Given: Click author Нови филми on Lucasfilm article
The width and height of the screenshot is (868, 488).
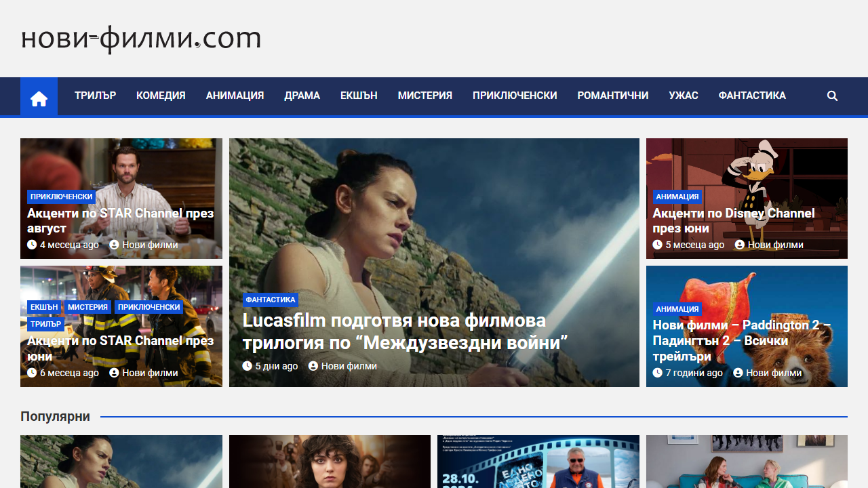Looking at the screenshot, I should [349, 366].
